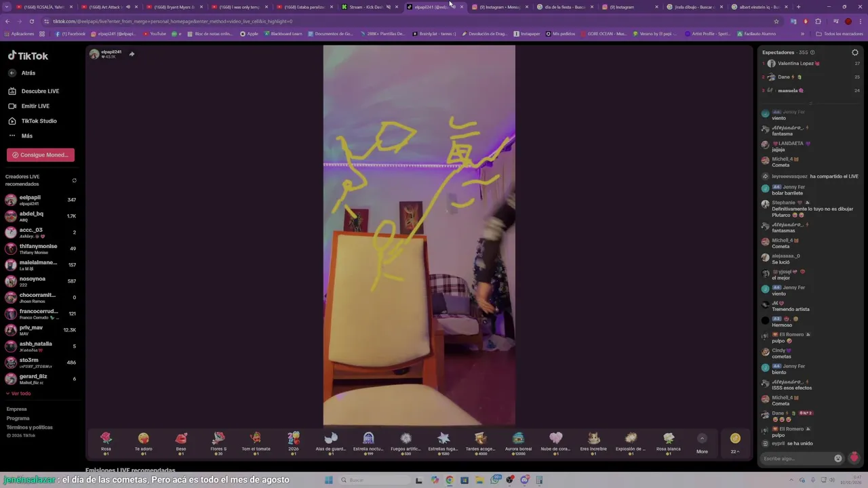This screenshot has width=868, height=488.
Task: Send the Beso gift
Action: pos(181,443)
